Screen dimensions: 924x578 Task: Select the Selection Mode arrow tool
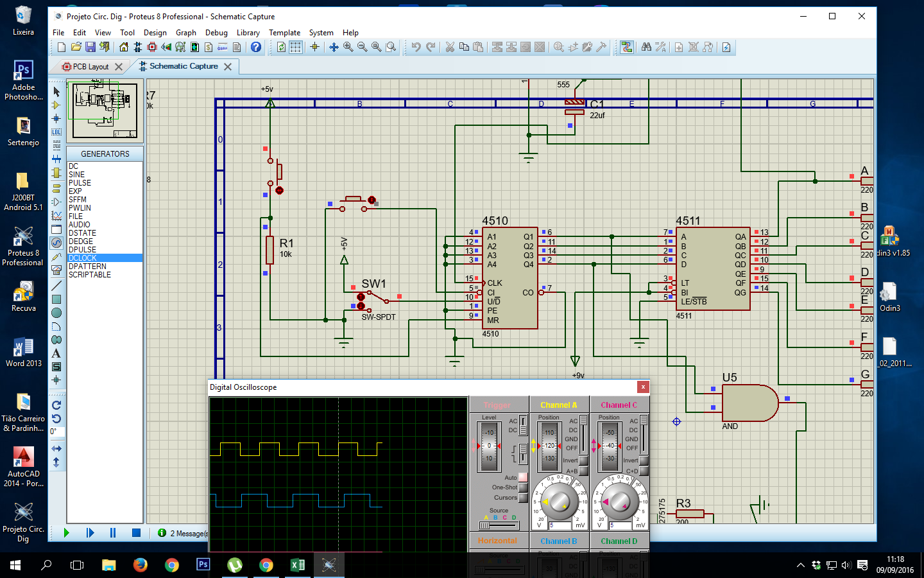tap(56, 92)
